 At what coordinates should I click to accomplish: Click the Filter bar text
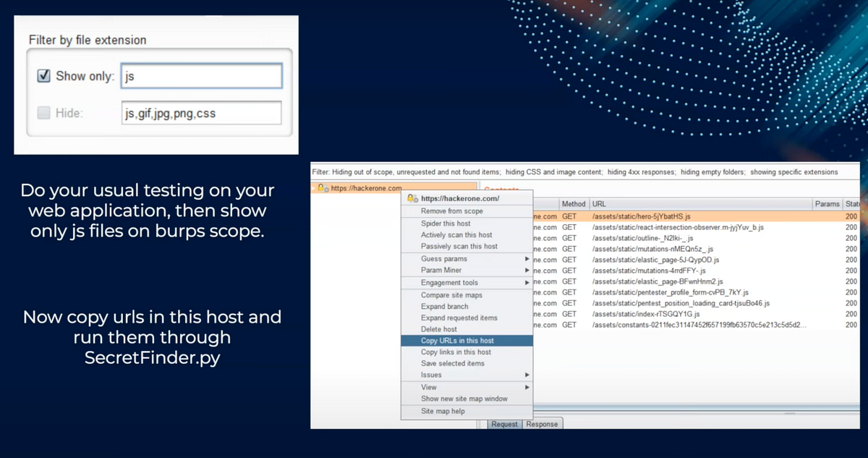click(575, 172)
